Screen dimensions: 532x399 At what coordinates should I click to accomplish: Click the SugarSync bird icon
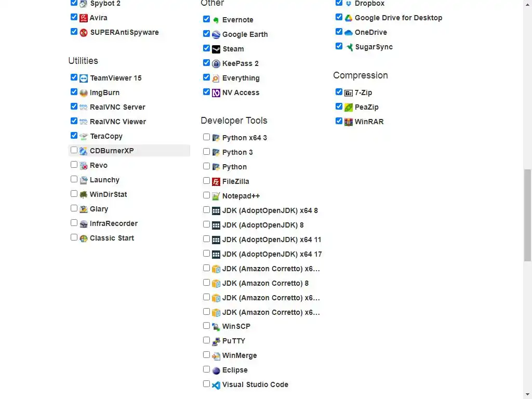[x=349, y=47]
